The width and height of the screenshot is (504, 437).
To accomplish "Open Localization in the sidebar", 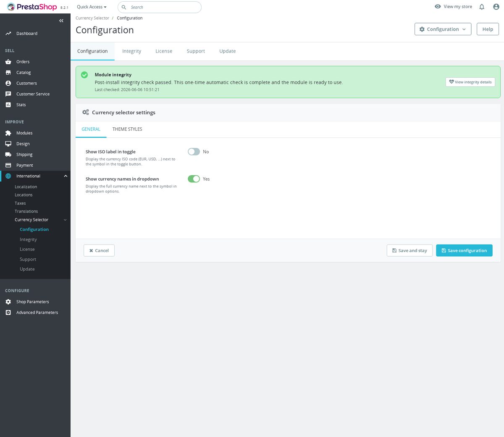I will pos(26,187).
